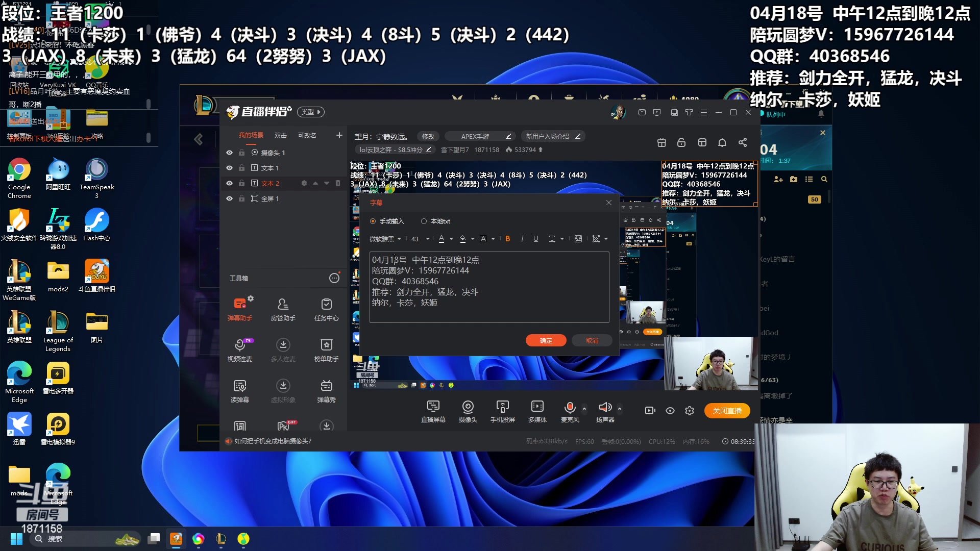Expand the text alignment dropdown arrow
The height and width of the screenshot is (551, 980).
562,239
